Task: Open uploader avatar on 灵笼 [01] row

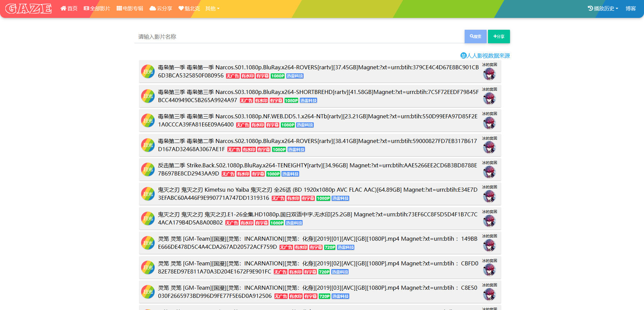Action: [489, 245]
